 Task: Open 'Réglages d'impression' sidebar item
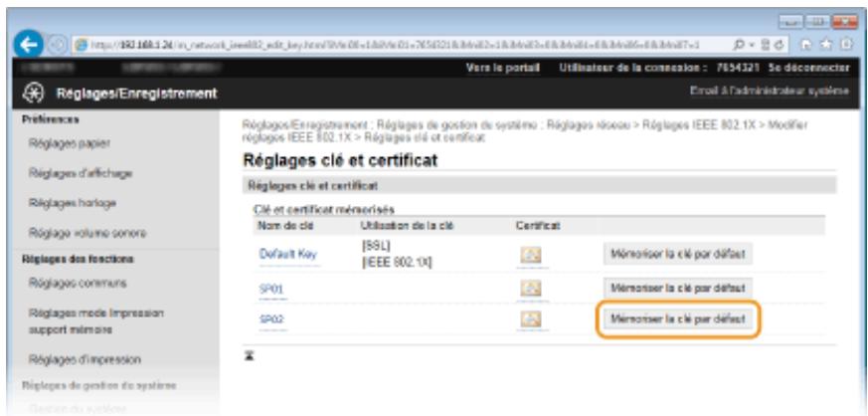pos(85,360)
